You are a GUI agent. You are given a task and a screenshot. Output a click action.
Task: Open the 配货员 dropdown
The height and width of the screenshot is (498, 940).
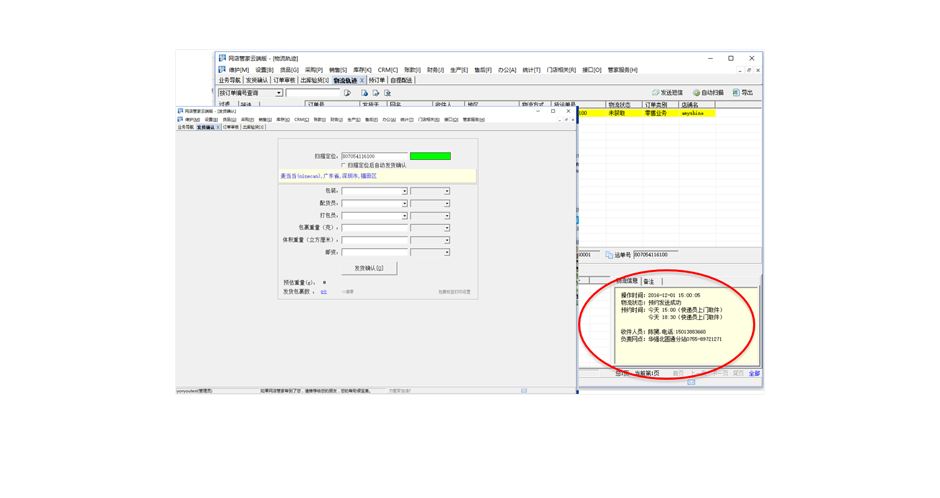pos(404,204)
